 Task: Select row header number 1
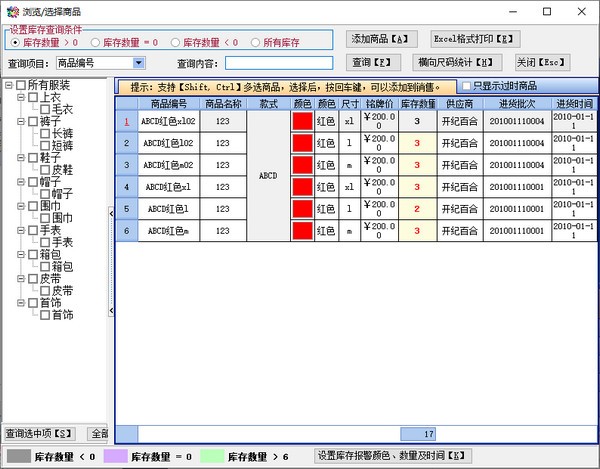tap(127, 121)
